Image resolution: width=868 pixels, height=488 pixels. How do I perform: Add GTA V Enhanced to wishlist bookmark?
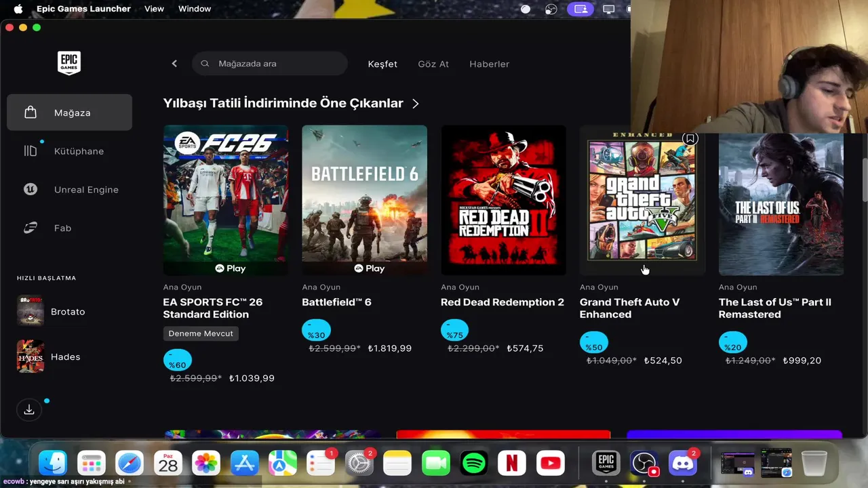(x=690, y=139)
